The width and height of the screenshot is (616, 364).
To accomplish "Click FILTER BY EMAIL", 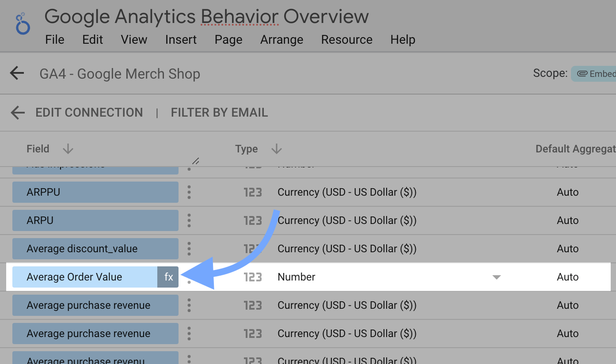I will [219, 112].
